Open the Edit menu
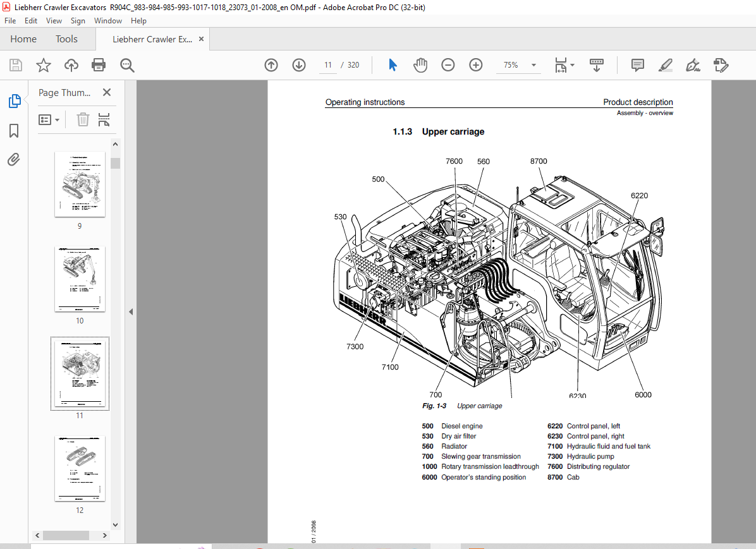This screenshot has width=756, height=549. pyautogui.click(x=31, y=21)
